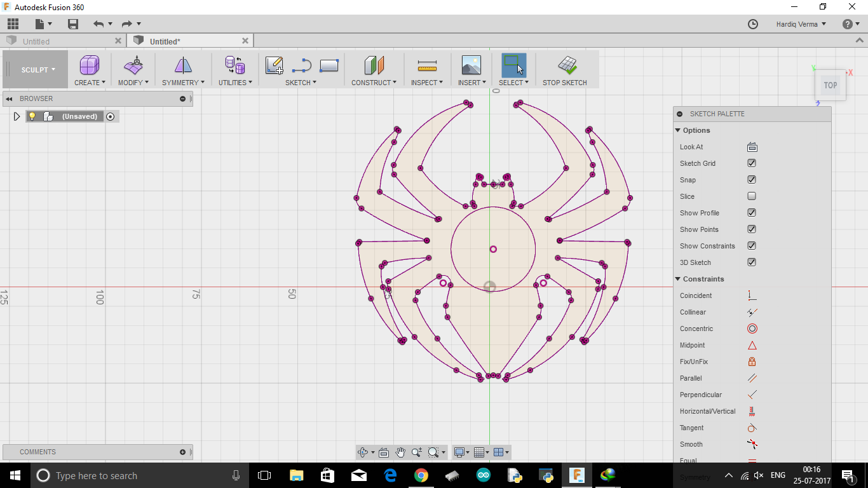Image resolution: width=868 pixels, height=488 pixels.
Task: Select the Modify edit form icon
Action: pos(133,65)
